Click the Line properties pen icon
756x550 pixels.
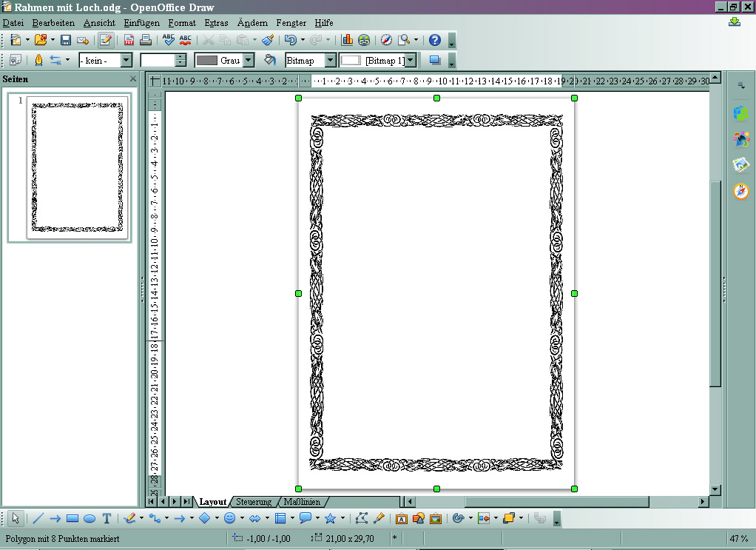pos(38,60)
